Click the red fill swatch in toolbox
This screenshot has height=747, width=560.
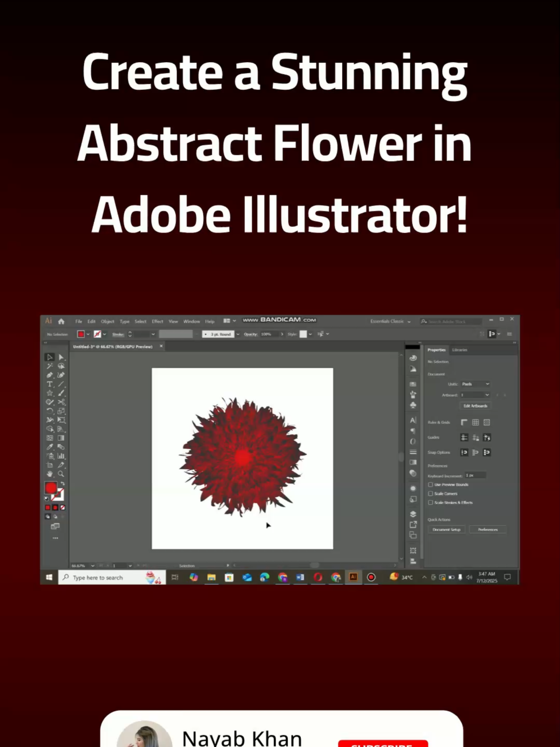[x=51, y=488]
